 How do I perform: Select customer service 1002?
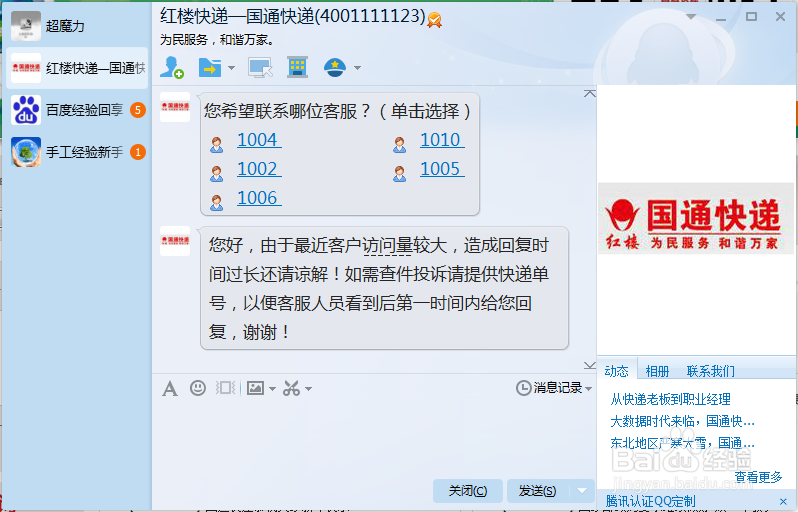(x=259, y=169)
